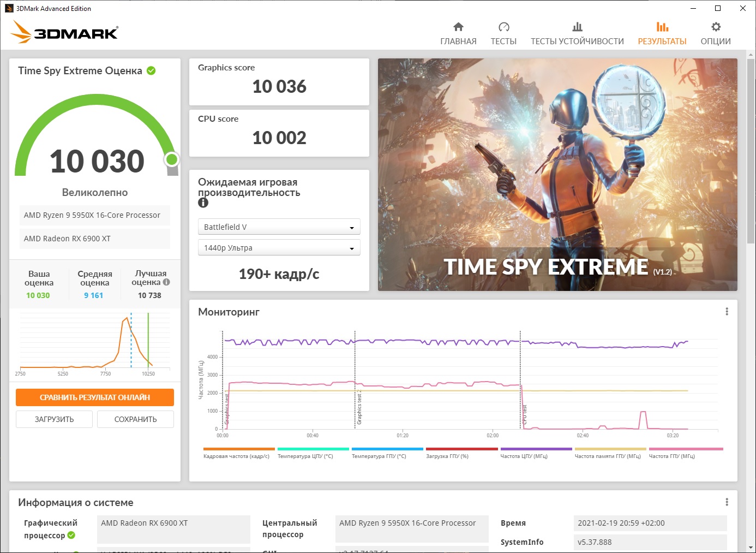Minimize the 3DMark window

693,8
